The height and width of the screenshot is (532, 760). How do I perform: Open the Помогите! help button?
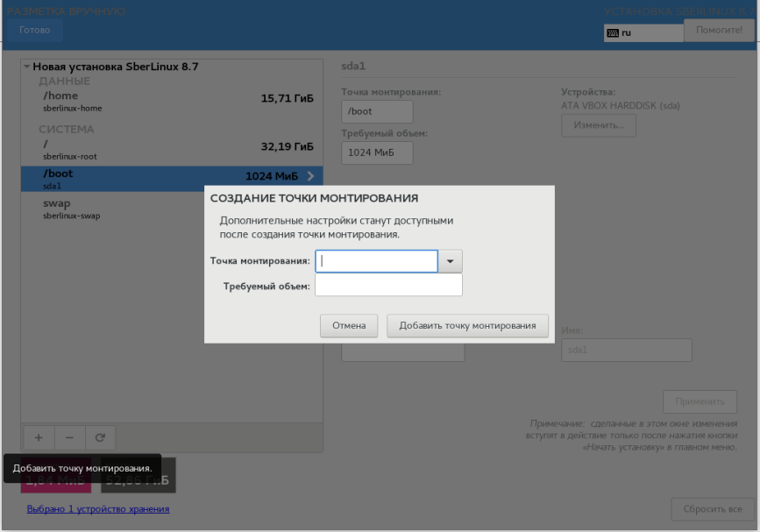(719, 30)
